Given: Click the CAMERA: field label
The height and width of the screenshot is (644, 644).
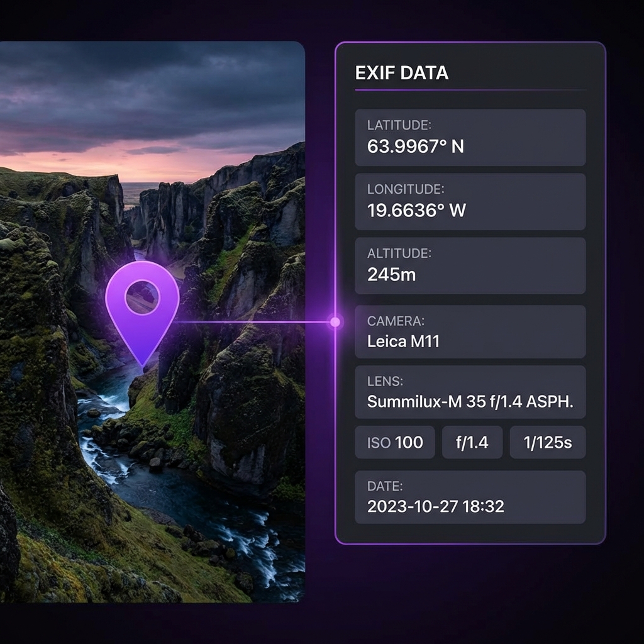Looking at the screenshot, I should click(x=396, y=321).
